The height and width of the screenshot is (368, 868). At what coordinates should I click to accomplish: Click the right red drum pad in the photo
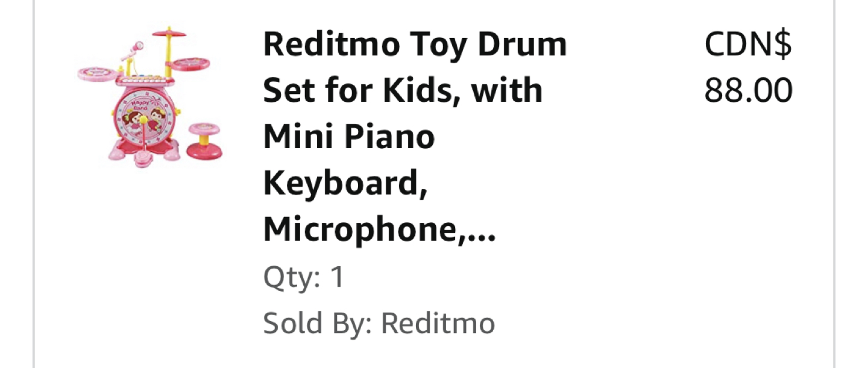tap(192, 62)
